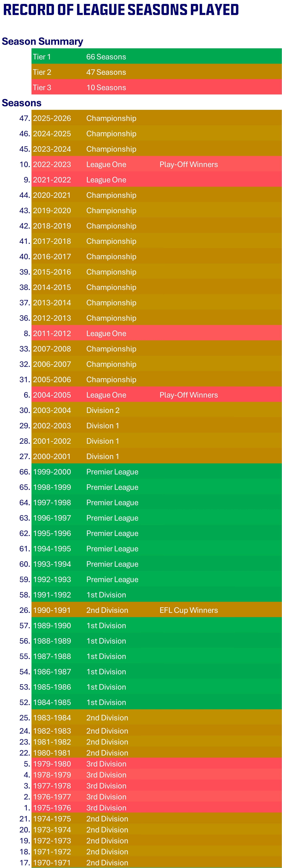The height and width of the screenshot is (868, 282).
Task: Click the 1983-1984 2nd Division row
Action: (x=157, y=717)
